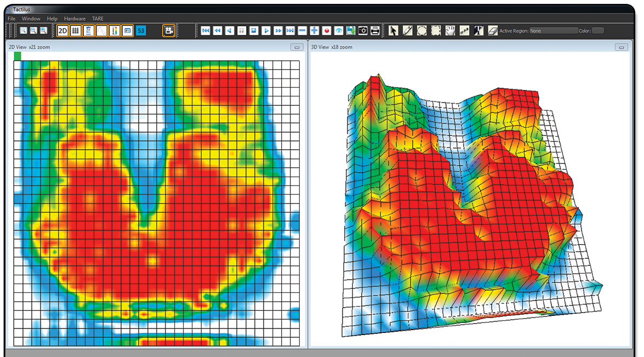Image resolution: width=644 pixels, height=357 pixels.
Task: Toggle the grid overlay button
Action: coord(75,30)
